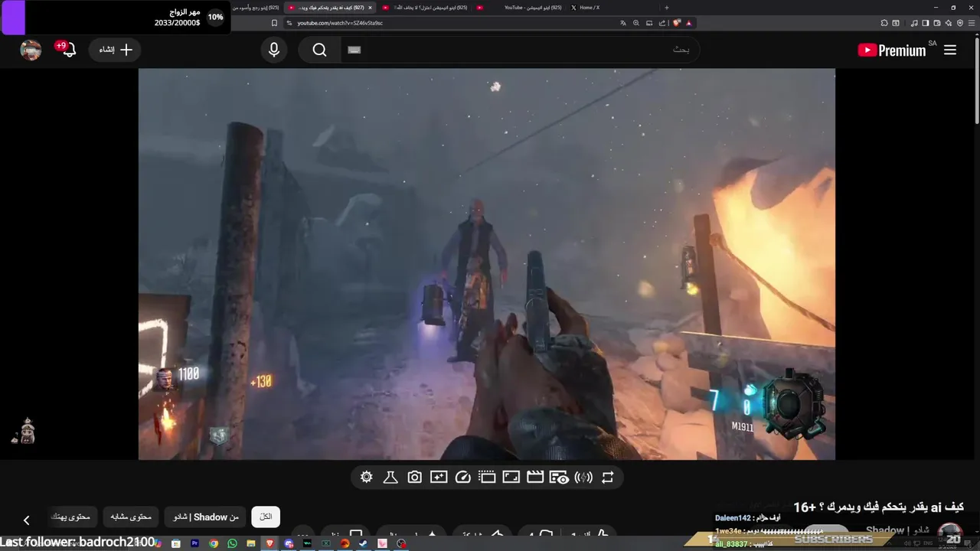Open the Brave VPN shield icon
Image resolution: width=980 pixels, height=551 pixels.
pyautogui.click(x=960, y=23)
